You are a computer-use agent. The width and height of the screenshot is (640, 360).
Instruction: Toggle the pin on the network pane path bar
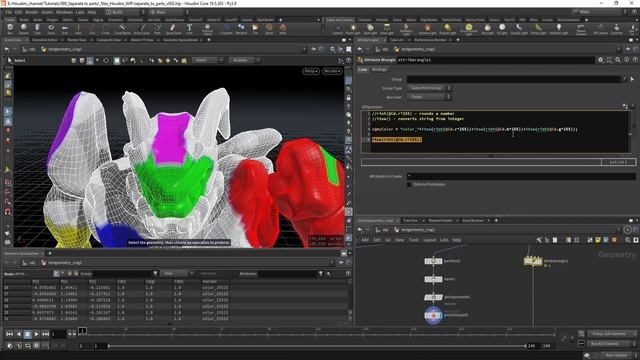coord(627,230)
